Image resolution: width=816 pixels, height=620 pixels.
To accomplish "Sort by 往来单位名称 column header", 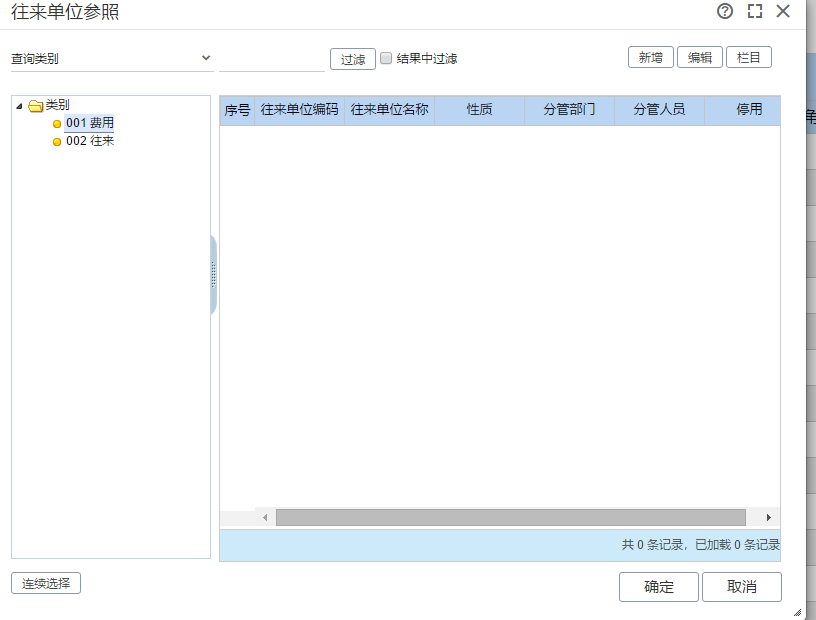I will coord(389,110).
